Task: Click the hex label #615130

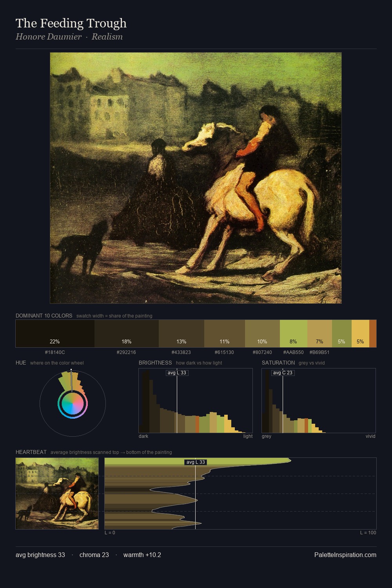Action: point(224,352)
